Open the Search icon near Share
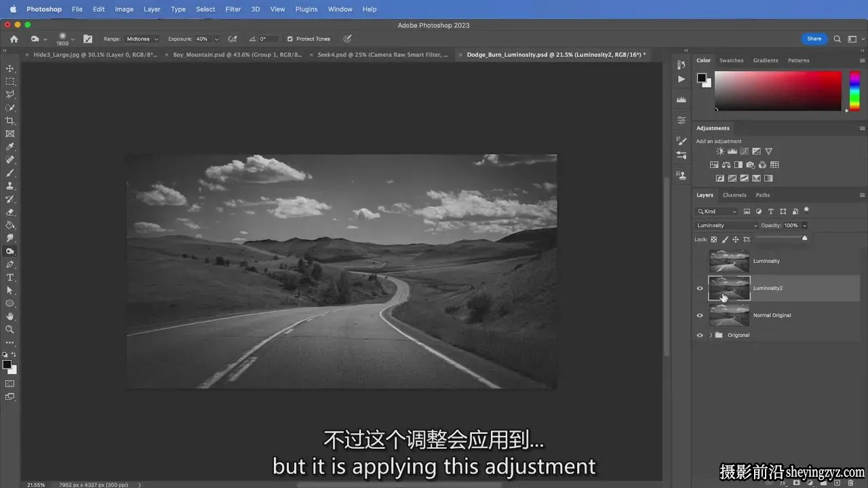This screenshot has height=488, width=868. (x=837, y=39)
